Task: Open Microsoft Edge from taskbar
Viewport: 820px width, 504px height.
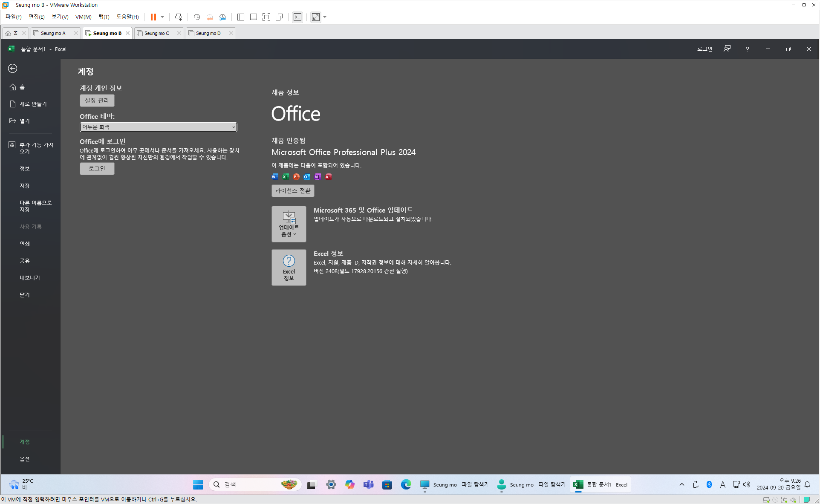Action: (406, 484)
